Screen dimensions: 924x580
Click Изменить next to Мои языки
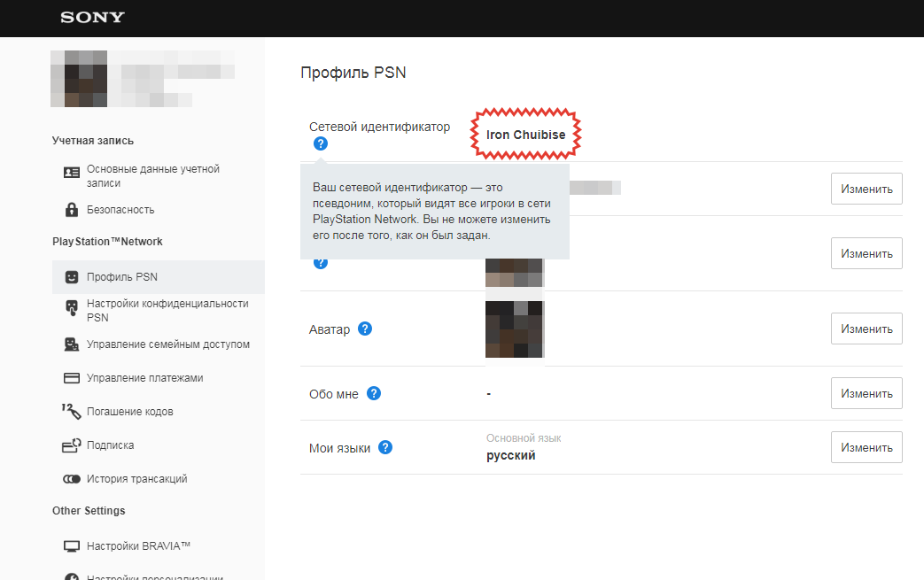point(866,447)
